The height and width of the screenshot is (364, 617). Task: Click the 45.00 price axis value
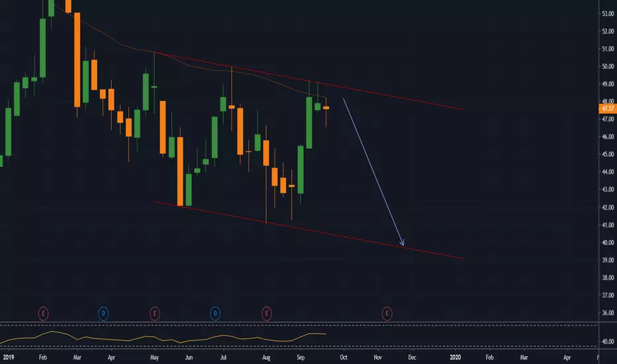[608, 154]
